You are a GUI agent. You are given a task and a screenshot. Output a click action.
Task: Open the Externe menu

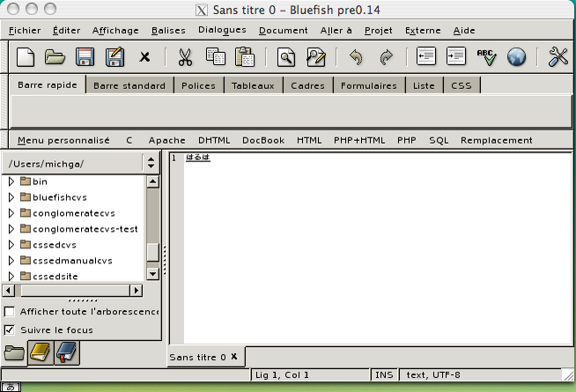click(423, 31)
